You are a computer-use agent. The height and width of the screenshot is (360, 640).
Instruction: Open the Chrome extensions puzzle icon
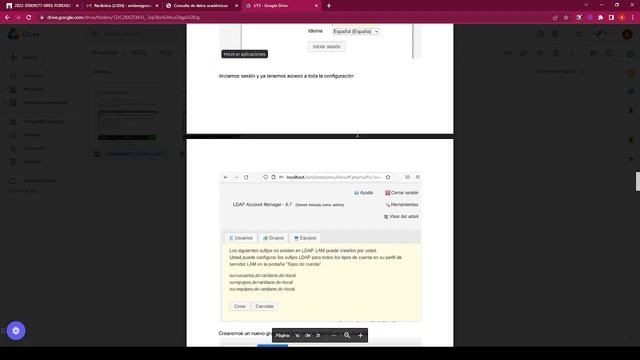600,18
